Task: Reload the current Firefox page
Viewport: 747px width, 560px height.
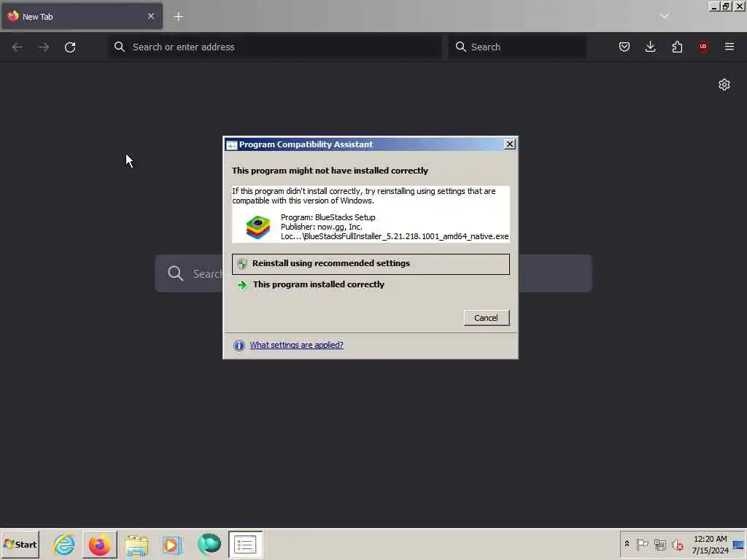Action: (x=70, y=47)
